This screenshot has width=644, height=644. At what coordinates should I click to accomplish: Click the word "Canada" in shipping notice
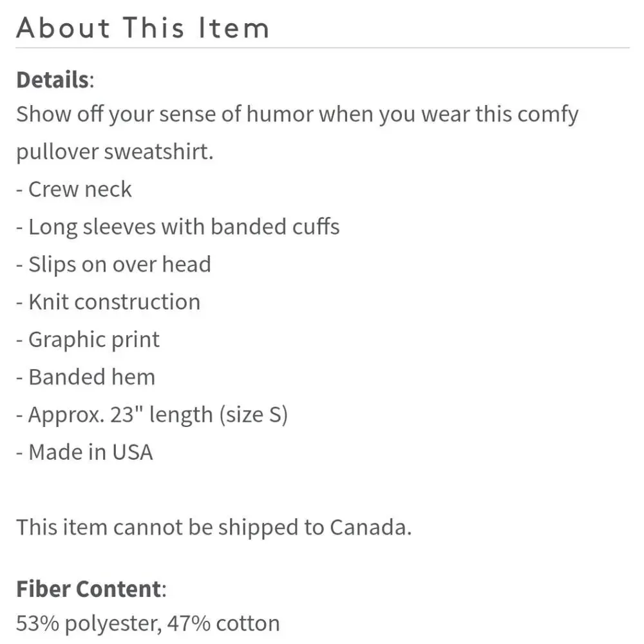368,527
